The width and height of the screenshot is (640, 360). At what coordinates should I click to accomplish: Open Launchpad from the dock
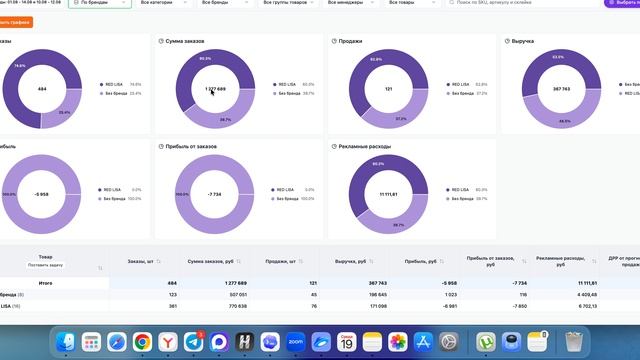click(x=91, y=342)
